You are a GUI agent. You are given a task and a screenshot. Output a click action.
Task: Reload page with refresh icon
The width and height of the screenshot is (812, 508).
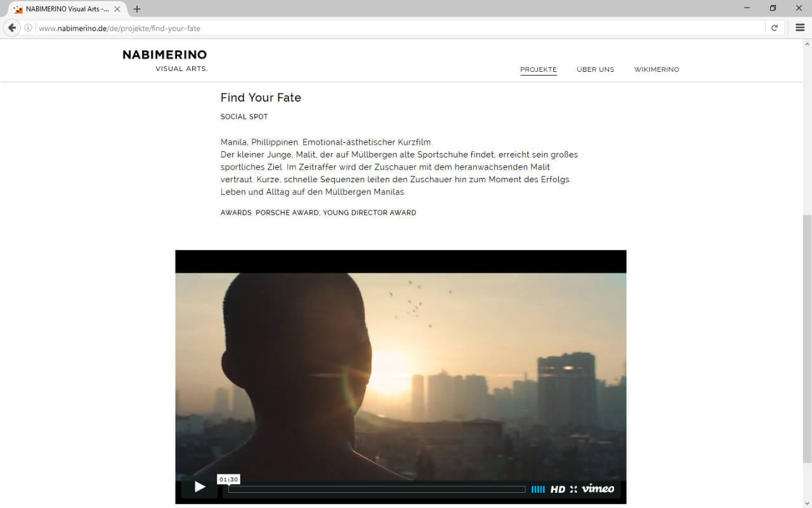tap(775, 28)
